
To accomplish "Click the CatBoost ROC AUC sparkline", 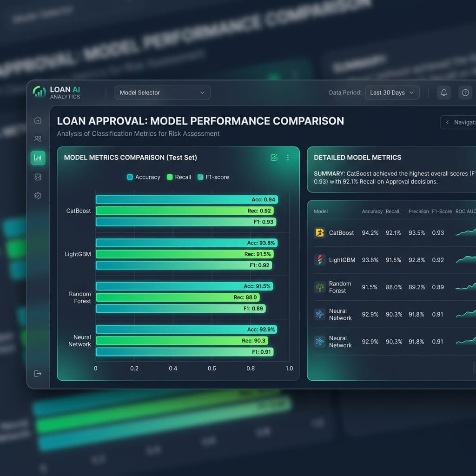I will [466, 232].
